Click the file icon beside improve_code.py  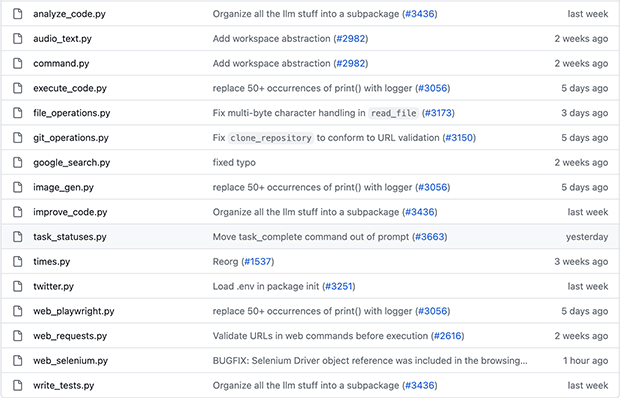18,212
